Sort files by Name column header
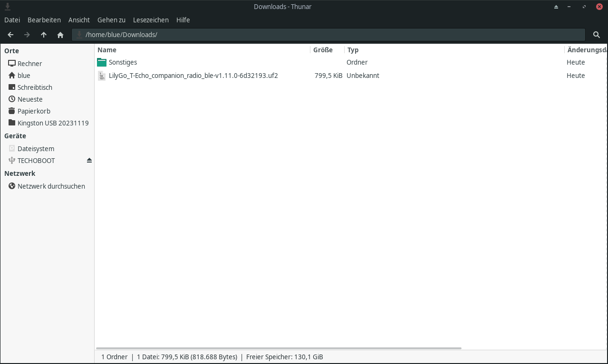The image size is (608, 364). [x=107, y=50]
